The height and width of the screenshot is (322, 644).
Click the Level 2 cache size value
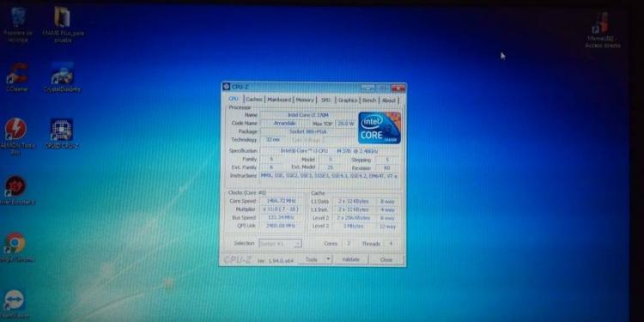pyautogui.click(x=353, y=218)
